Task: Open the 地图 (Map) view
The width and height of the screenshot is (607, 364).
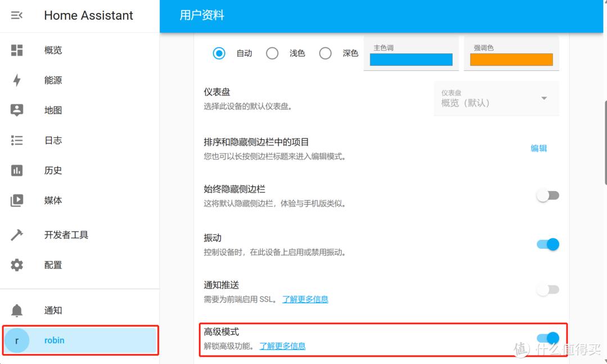Action: click(x=52, y=110)
